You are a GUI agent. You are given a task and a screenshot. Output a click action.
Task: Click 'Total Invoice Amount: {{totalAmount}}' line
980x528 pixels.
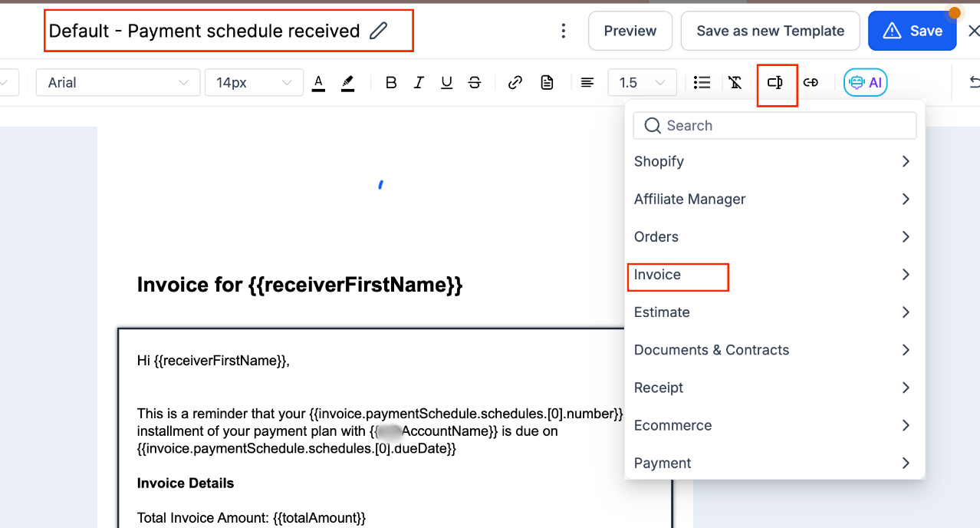252,518
